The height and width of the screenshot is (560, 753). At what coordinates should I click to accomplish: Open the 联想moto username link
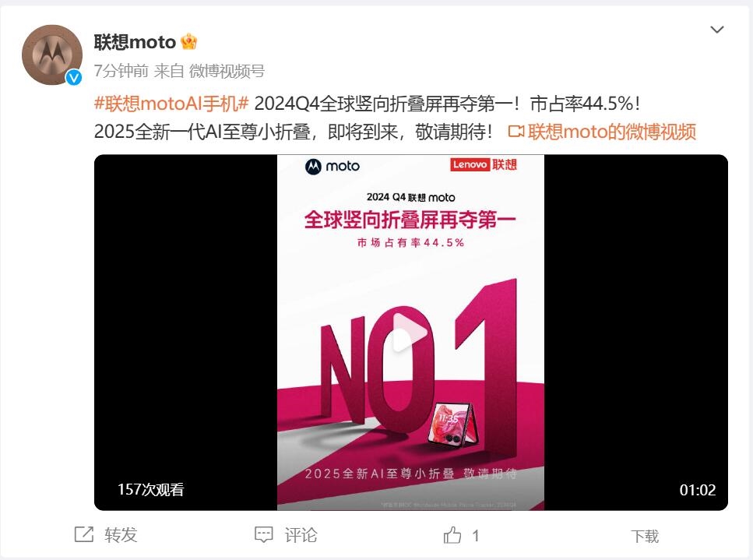(x=135, y=42)
